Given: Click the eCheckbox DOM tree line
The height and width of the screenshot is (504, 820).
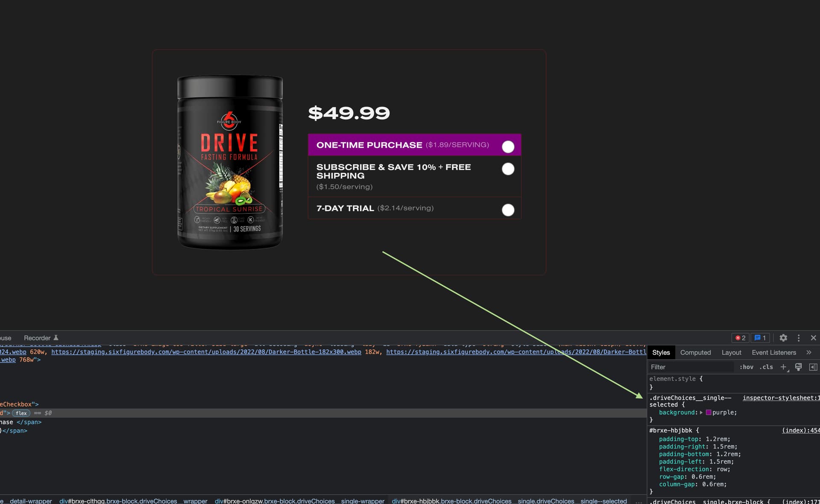Looking at the screenshot, I should [x=19, y=404].
